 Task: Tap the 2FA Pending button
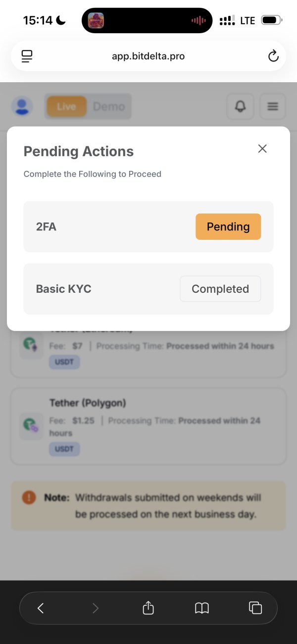[x=228, y=227]
